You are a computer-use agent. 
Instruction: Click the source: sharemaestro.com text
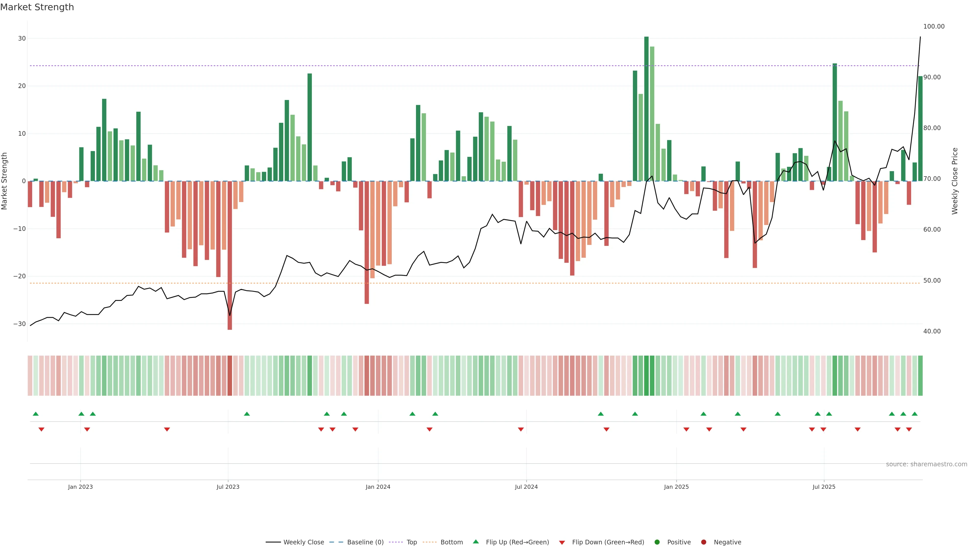926,464
